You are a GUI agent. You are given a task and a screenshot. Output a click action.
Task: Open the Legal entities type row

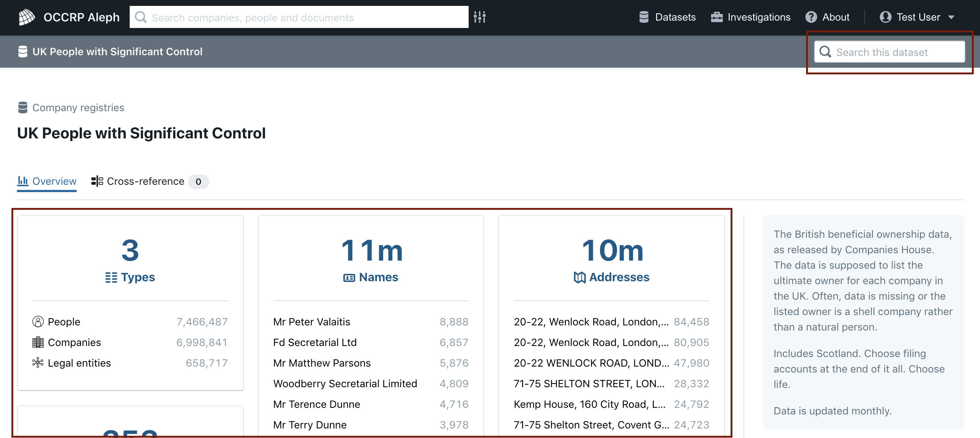(130, 363)
